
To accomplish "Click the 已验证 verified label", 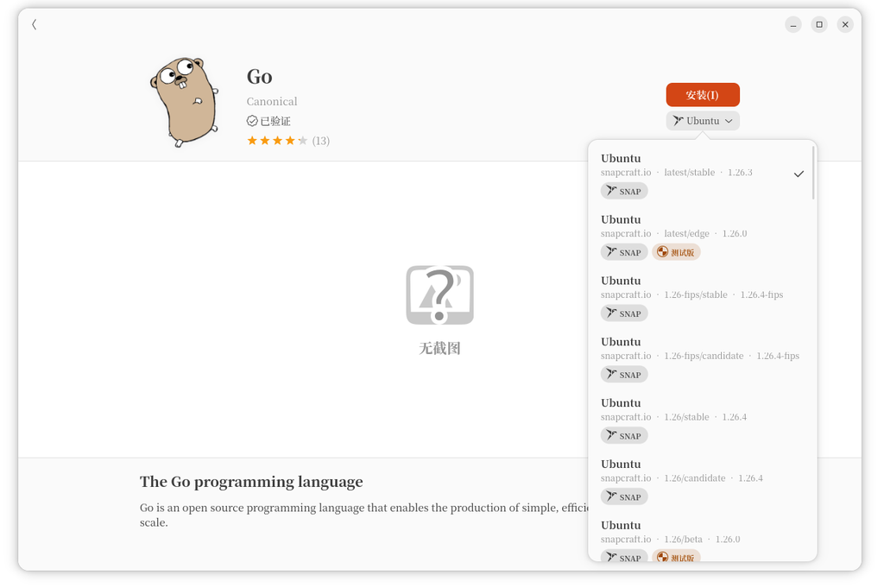I will (275, 121).
